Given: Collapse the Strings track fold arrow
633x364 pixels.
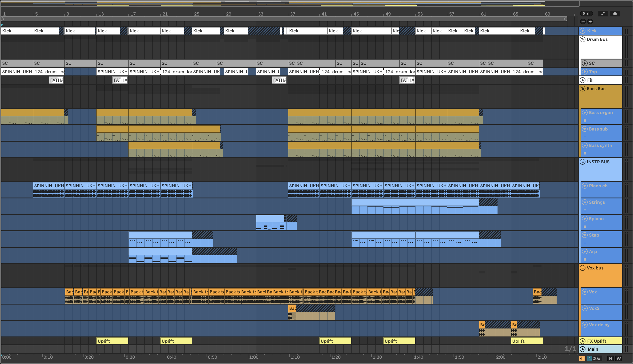Looking at the screenshot, I should [585, 202].
